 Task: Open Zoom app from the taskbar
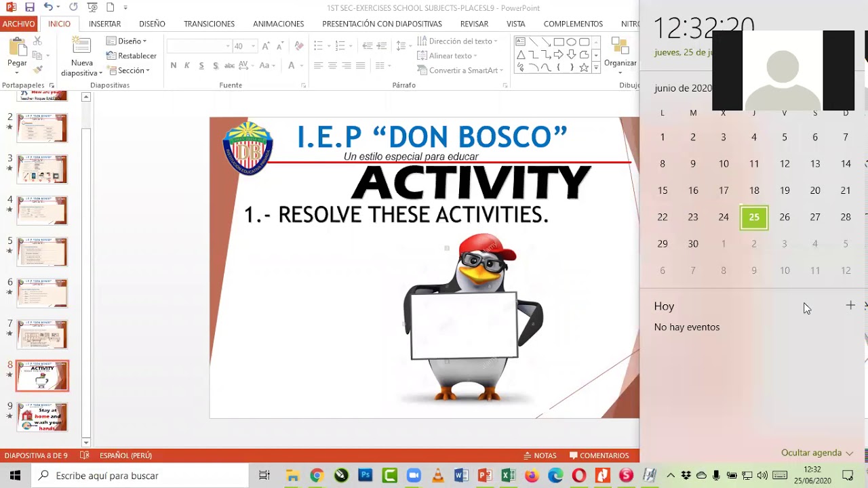[x=414, y=475]
